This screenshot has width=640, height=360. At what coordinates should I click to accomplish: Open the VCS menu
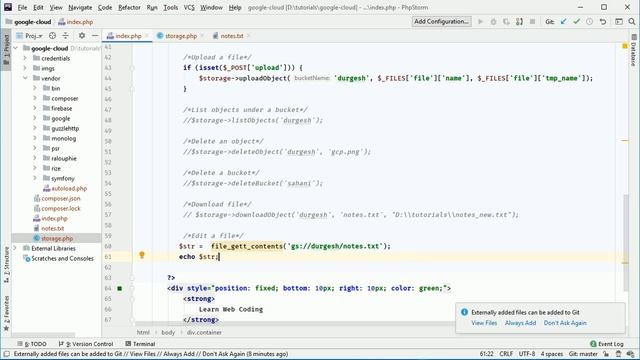point(189,7)
